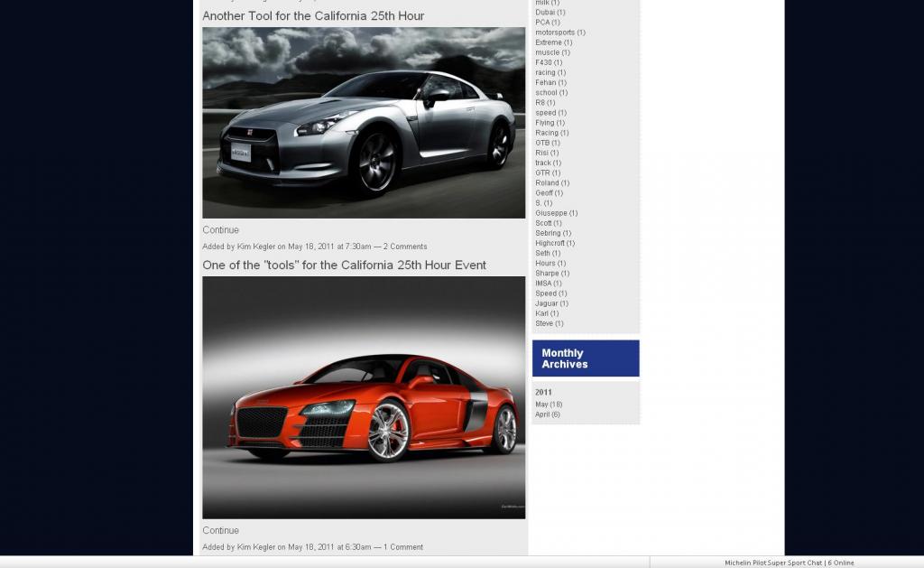Select the 'Dubai' tag
This screenshot has height=568, width=924.
[x=545, y=13]
